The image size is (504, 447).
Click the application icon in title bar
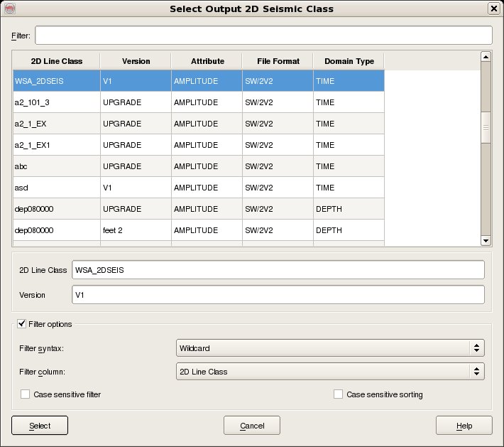(10, 9)
